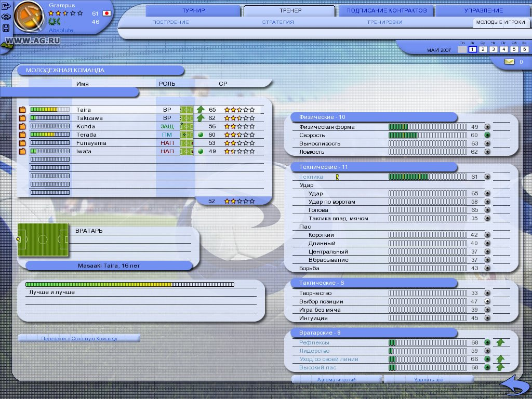Switch to ТРЕНИРОВКИ sub-tab
Viewport: 532px width, 399px height.
(385, 22)
